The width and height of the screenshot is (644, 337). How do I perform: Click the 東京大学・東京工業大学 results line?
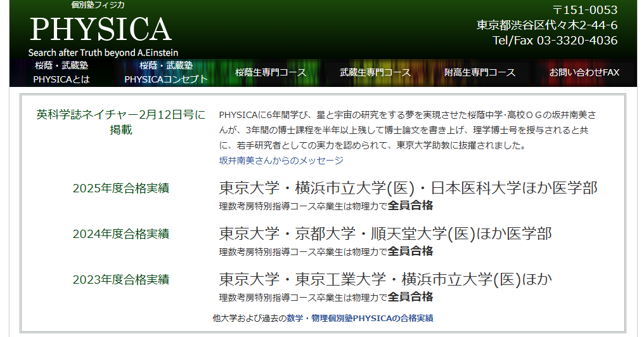click(385, 280)
